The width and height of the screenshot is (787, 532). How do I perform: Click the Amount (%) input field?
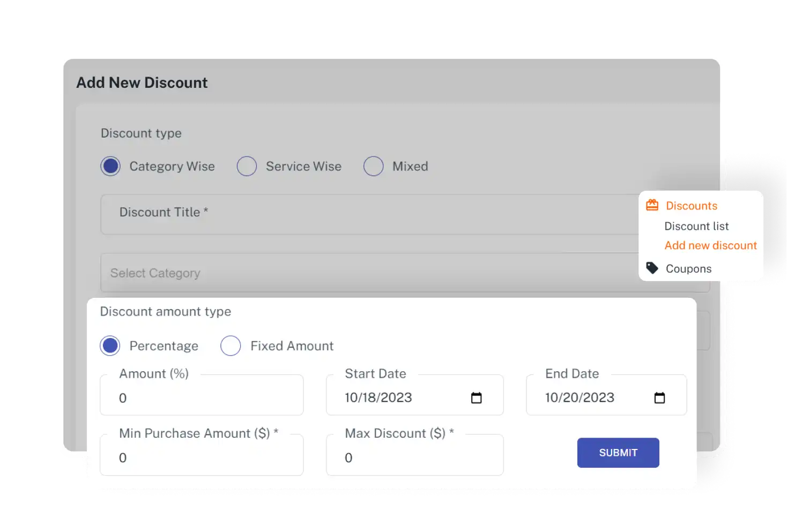202,395
